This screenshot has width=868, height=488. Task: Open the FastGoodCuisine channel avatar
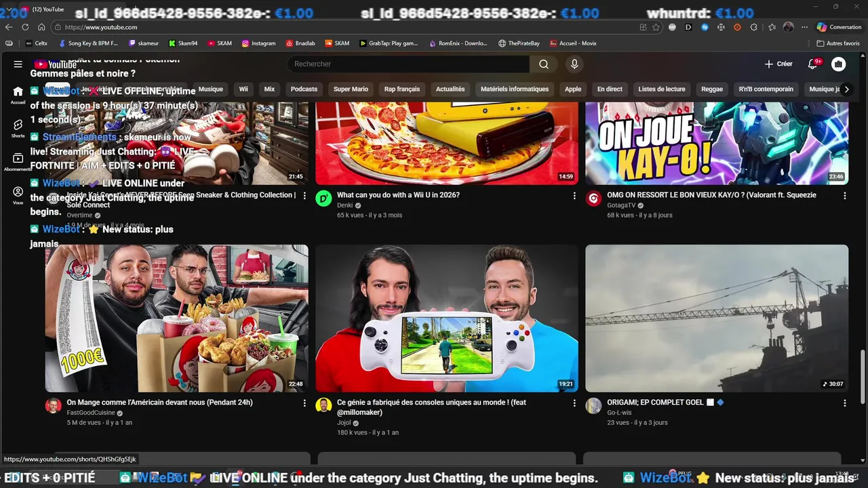[53, 405]
